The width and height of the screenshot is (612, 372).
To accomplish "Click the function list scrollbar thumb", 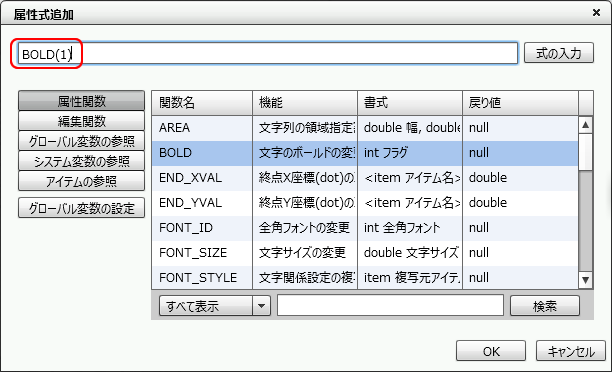I will pyautogui.click(x=585, y=152).
